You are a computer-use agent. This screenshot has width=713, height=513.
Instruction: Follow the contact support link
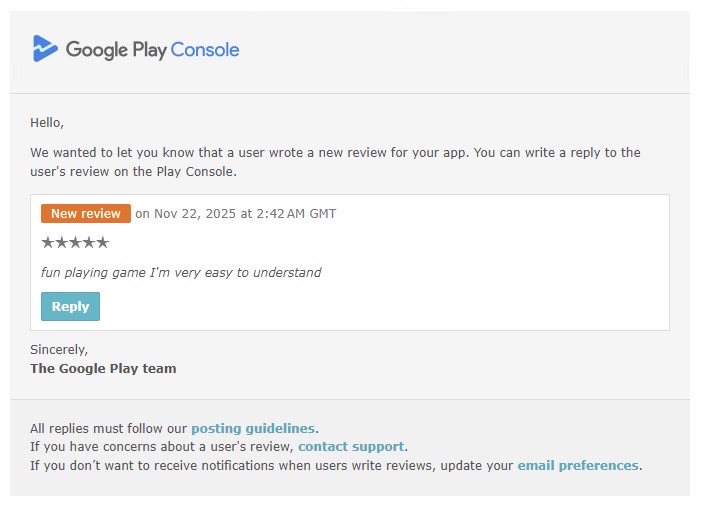(351, 447)
